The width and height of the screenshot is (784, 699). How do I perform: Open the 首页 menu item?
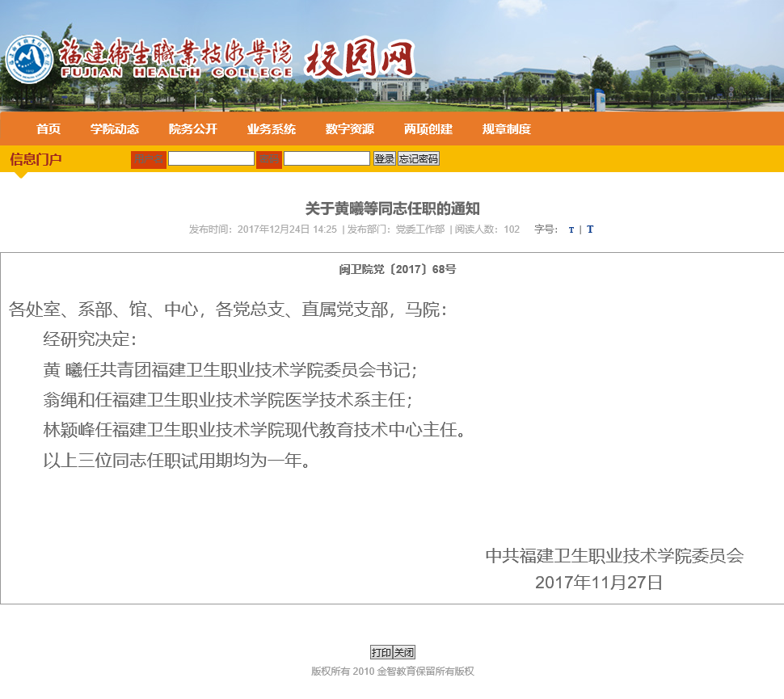click(48, 129)
